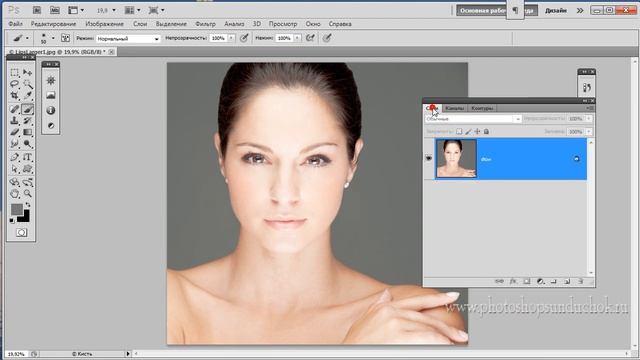640x360 pixels.
Task: Open the Histogram panel icon
Action: point(51,96)
